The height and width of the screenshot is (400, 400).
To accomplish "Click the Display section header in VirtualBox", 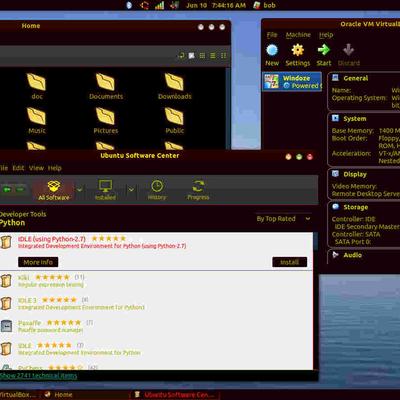I will [355, 174].
